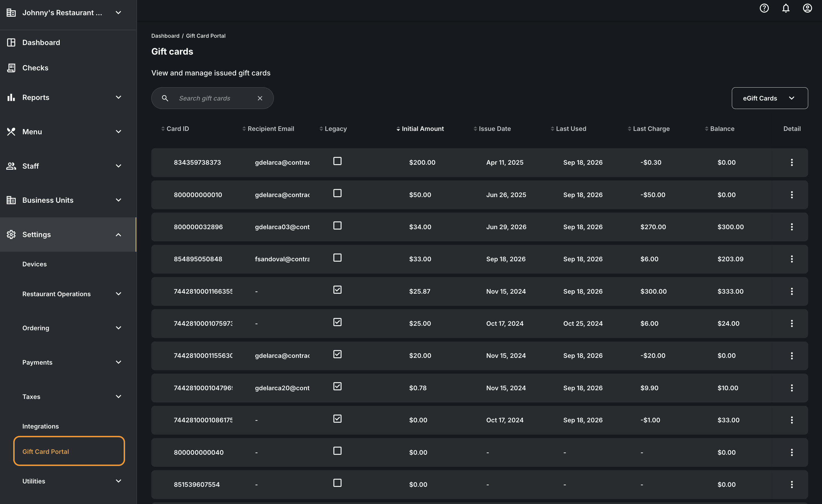Open Devices under Settings
This screenshot has height=504, width=822.
point(34,264)
